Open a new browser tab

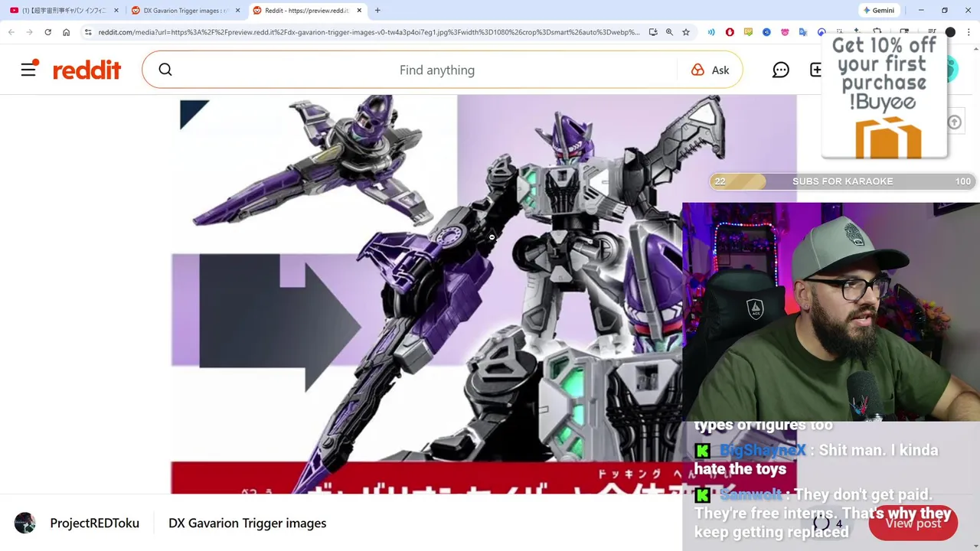[377, 11]
